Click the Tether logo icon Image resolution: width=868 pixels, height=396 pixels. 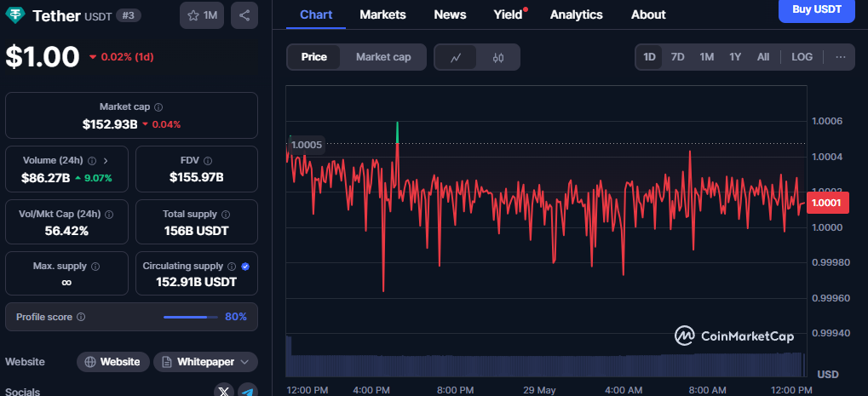16,15
